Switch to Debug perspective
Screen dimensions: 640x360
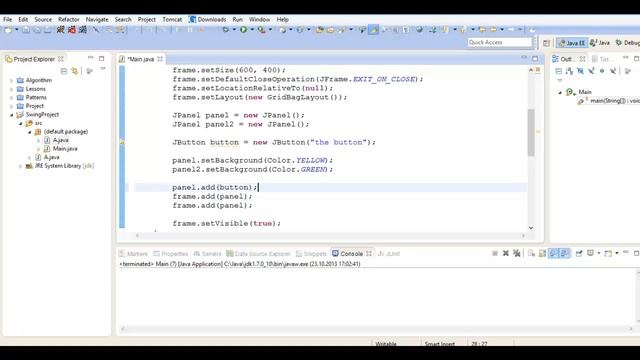(x=628, y=43)
